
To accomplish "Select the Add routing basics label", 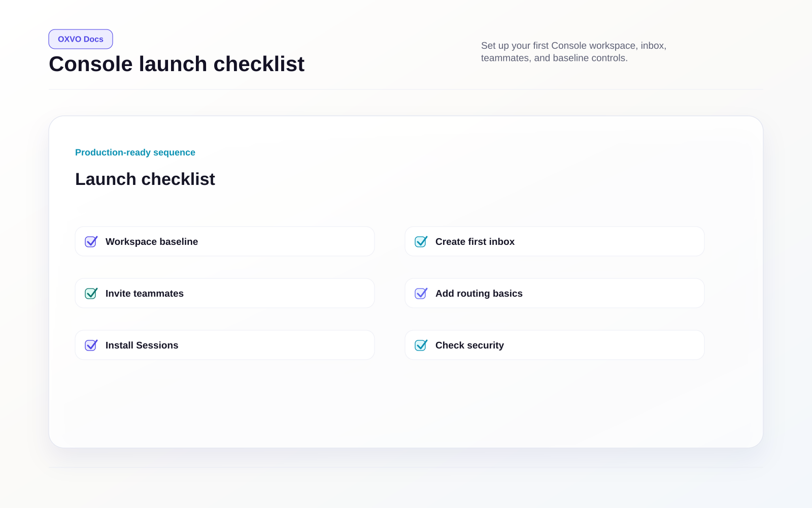I will click(479, 294).
